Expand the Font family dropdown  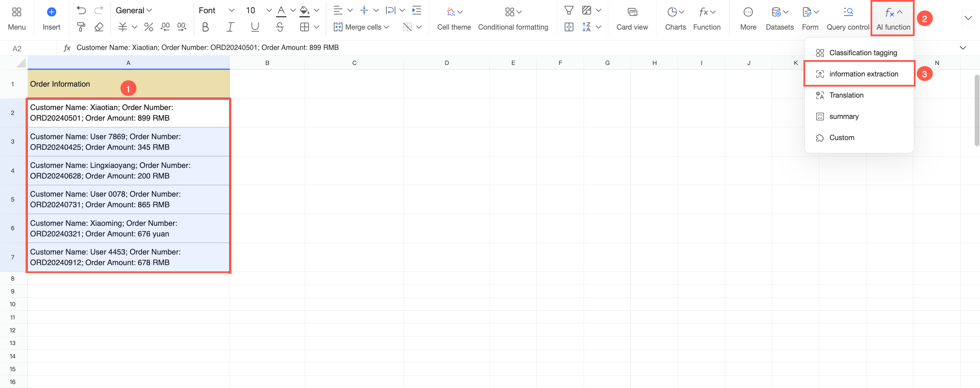[216, 10]
